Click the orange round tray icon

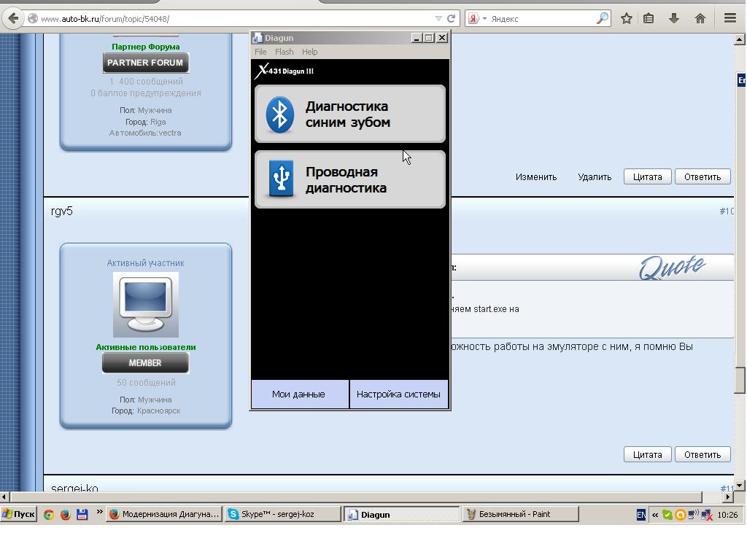click(681, 515)
